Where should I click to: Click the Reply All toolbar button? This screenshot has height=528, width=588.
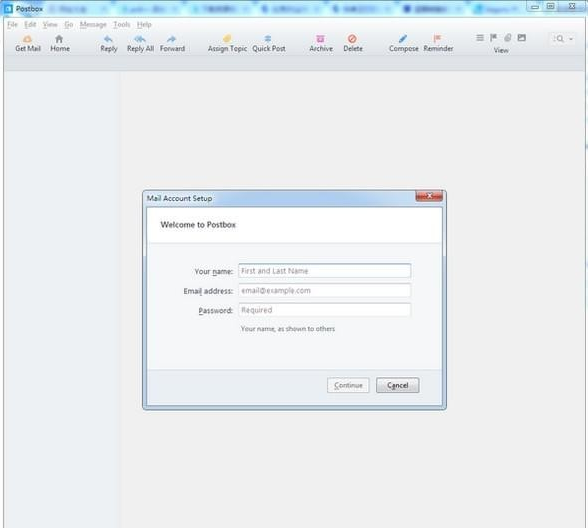tap(140, 44)
